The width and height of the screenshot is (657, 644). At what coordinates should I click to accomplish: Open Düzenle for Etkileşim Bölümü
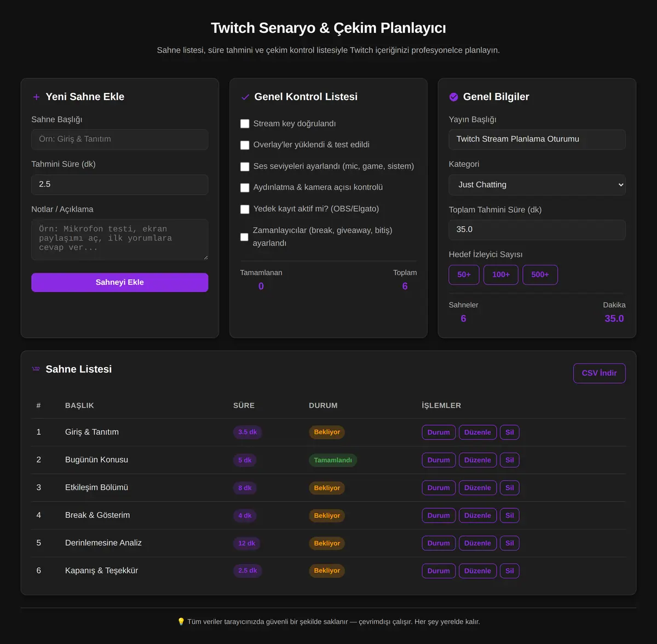click(478, 488)
